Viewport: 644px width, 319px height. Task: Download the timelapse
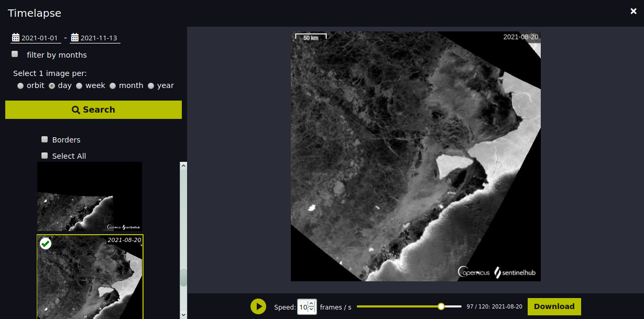(x=554, y=306)
